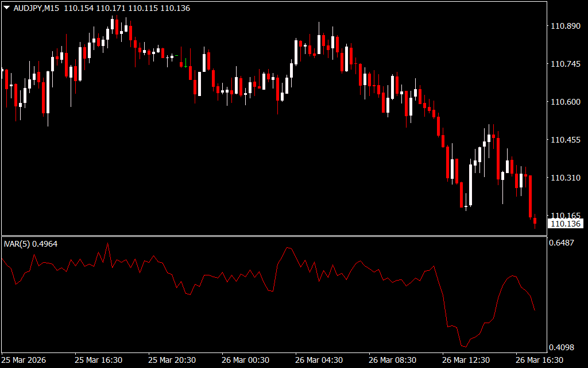Click the iVAR(5) 0.4964 indicator label
588x368 pixels.
pyautogui.click(x=30, y=244)
